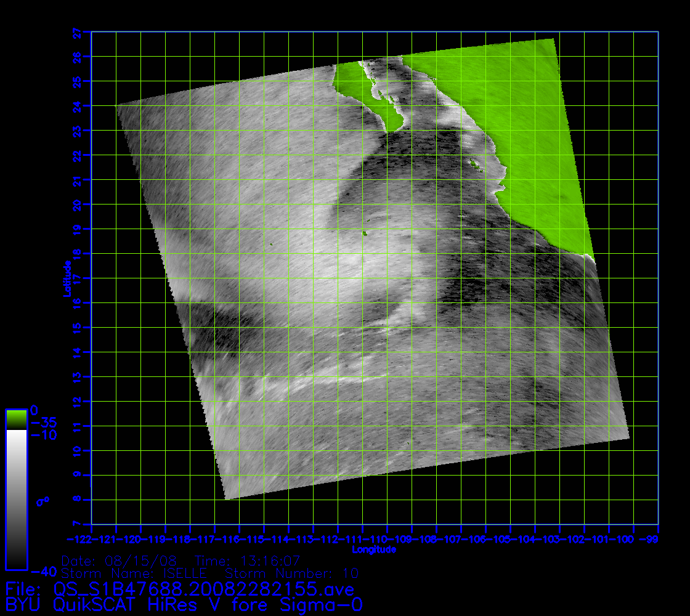The width and height of the screenshot is (690, 616).
Task: Click the -10 label beside the colorbar
Action: tap(43, 436)
